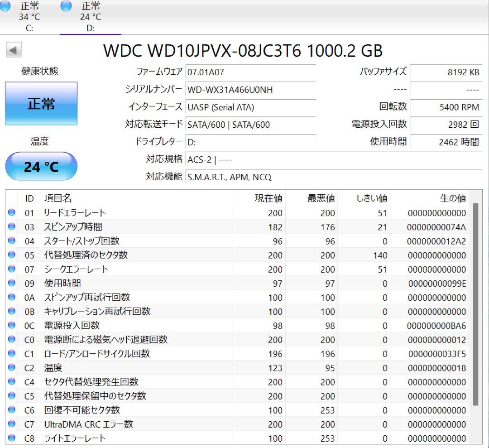Click raw value 00000000018 of temperature row C2
The image size is (489, 448).
437,368
